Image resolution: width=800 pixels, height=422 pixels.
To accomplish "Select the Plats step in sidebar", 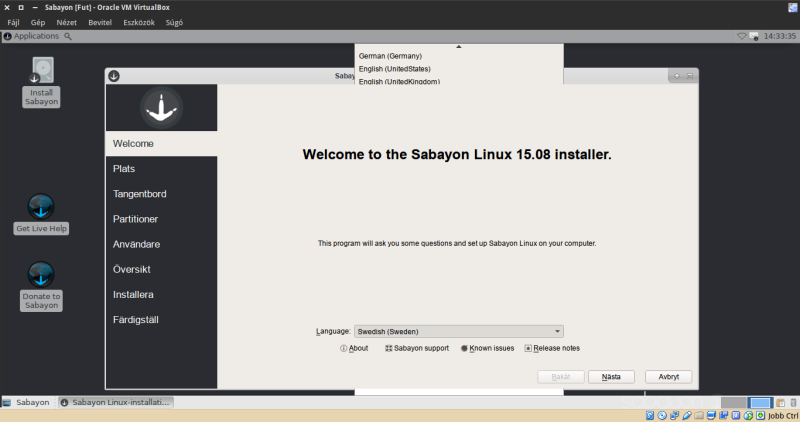I will [161, 169].
